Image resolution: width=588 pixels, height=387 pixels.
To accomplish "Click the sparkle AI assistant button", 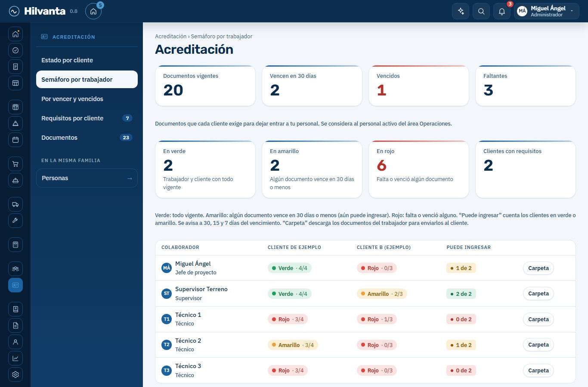I will (x=461, y=11).
